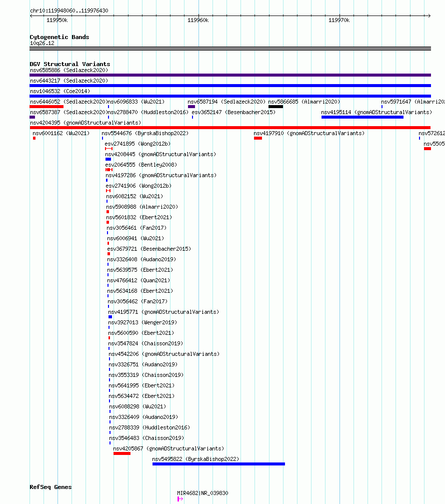445x504 pixels.
Task: Click the Cytogenetic Bands track title
Action: 59,37
